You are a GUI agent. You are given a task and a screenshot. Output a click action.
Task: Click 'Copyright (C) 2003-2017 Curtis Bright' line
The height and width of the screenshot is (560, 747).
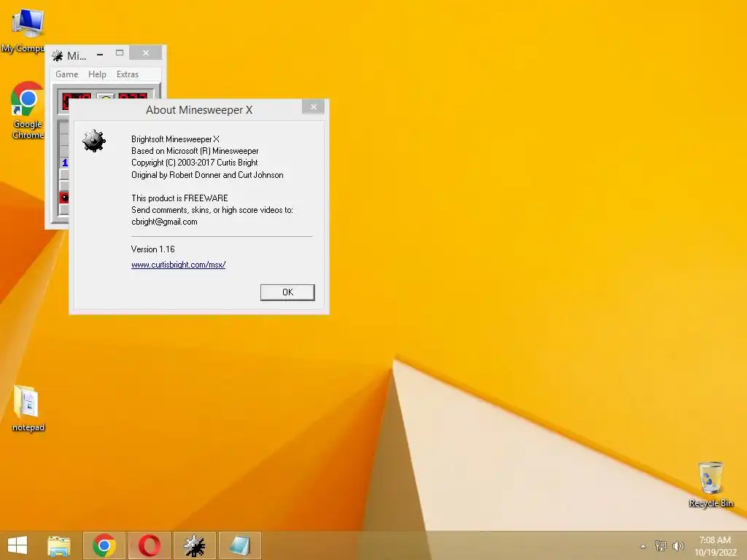194,163
